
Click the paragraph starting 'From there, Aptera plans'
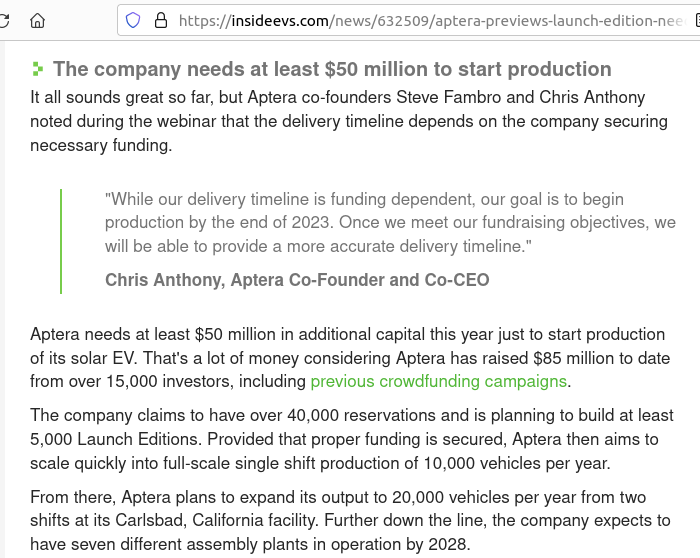(x=349, y=520)
